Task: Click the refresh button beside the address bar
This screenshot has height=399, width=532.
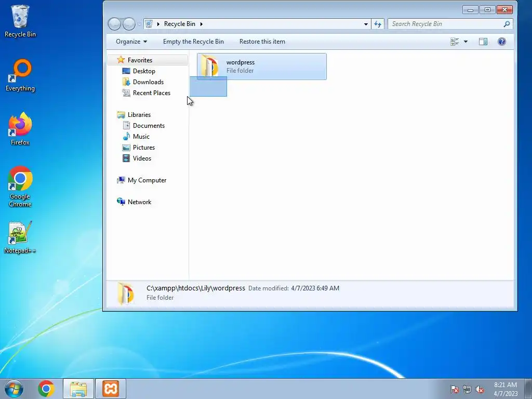Action: click(x=378, y=24)
